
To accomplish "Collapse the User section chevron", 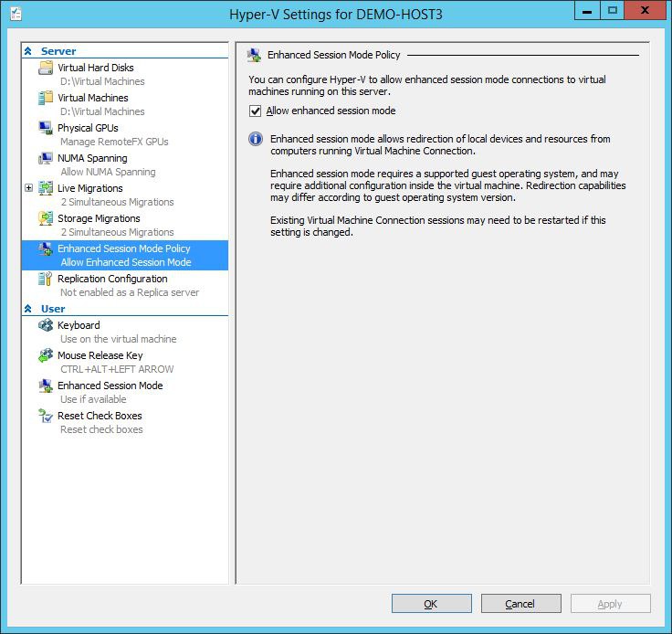I will (x=28, y=309).
